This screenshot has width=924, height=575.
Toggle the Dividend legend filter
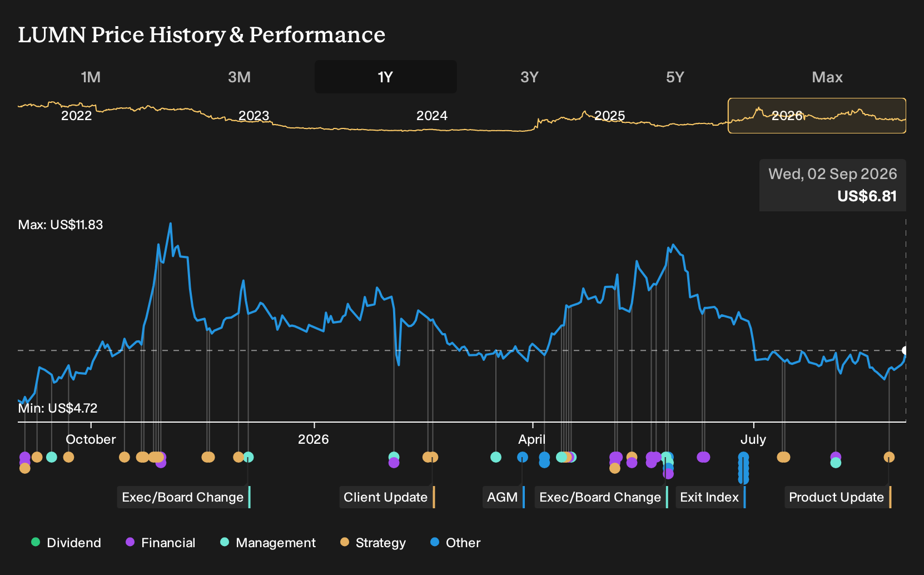[x=66, y=543]
